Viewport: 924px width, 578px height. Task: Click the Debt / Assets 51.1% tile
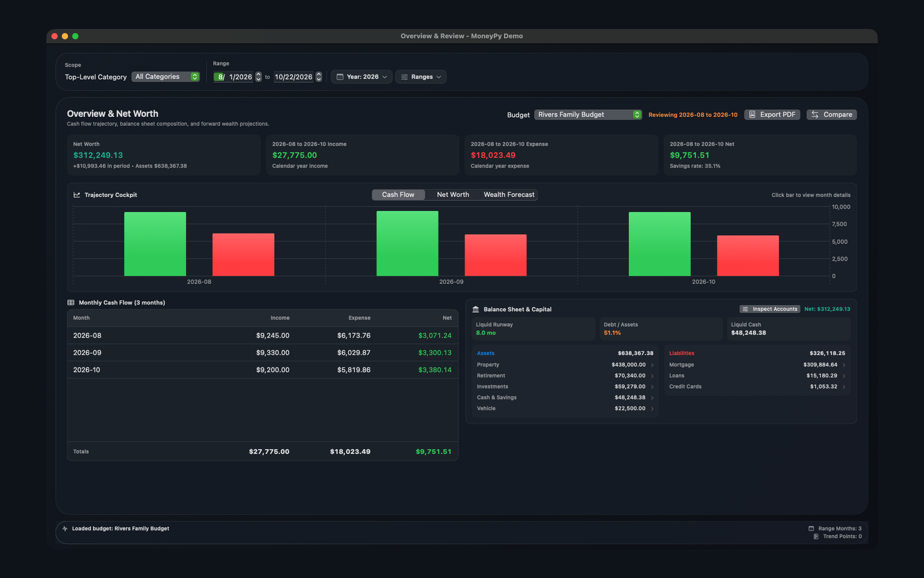(661, 329)
